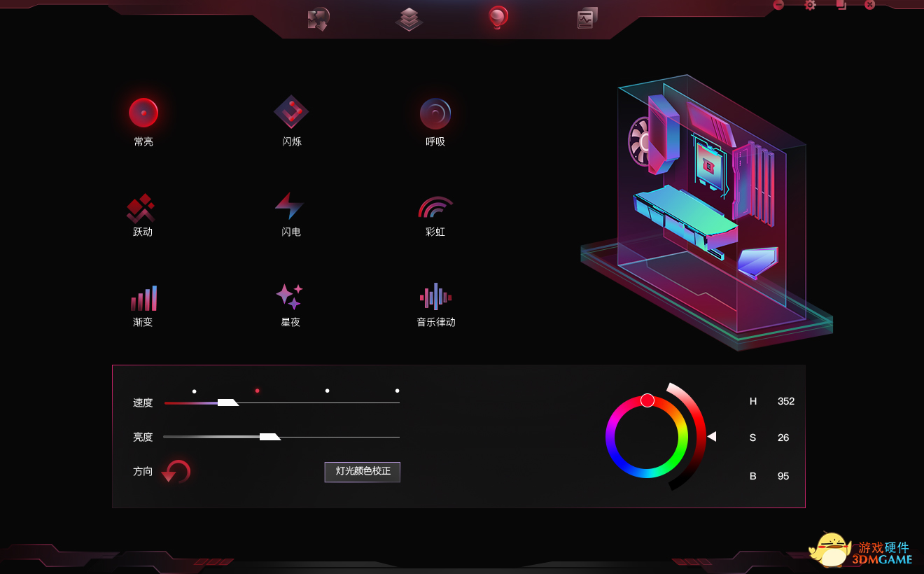Click the 灯光颜色校正 color calibration button
This screenshot has height=574, width=924.
point(363,472)
